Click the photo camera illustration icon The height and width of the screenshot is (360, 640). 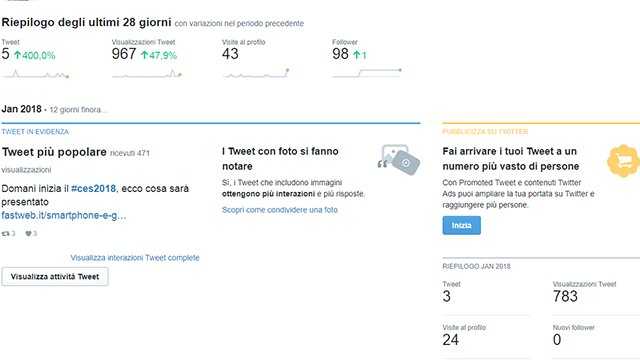tap(399, 160)
